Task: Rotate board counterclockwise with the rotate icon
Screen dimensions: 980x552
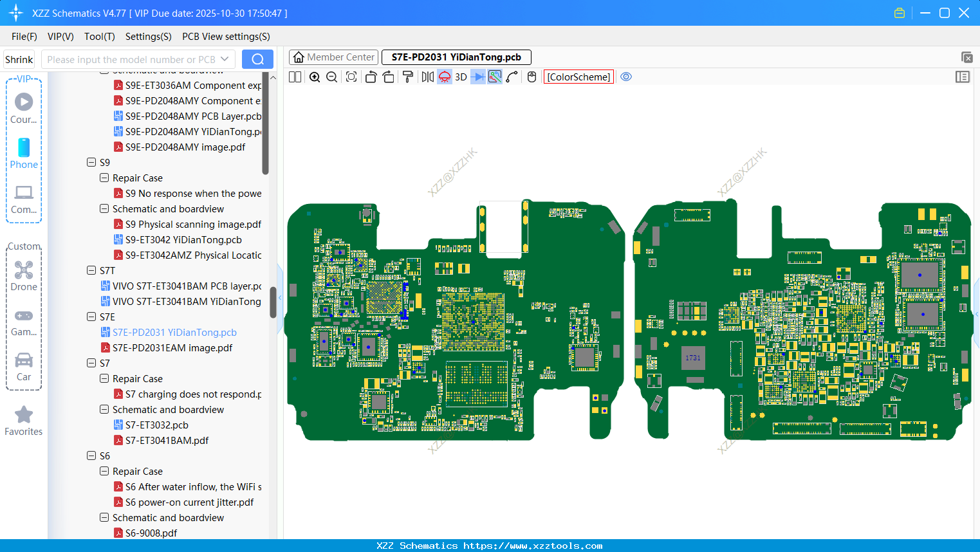Action: point(371,77)
